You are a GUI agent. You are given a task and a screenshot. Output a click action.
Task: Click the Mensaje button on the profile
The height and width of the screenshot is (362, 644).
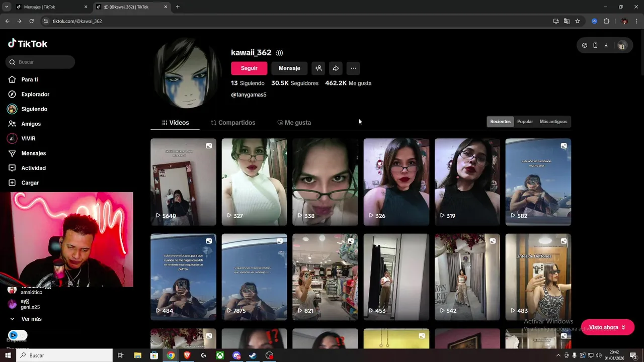289,68
